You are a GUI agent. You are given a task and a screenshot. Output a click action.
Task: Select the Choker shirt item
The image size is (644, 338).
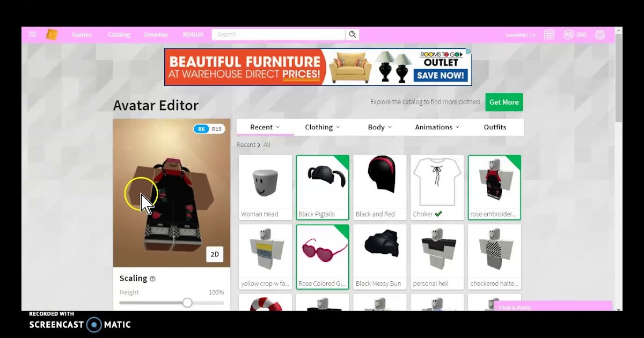pyautogui.click(x=437, y=187)
